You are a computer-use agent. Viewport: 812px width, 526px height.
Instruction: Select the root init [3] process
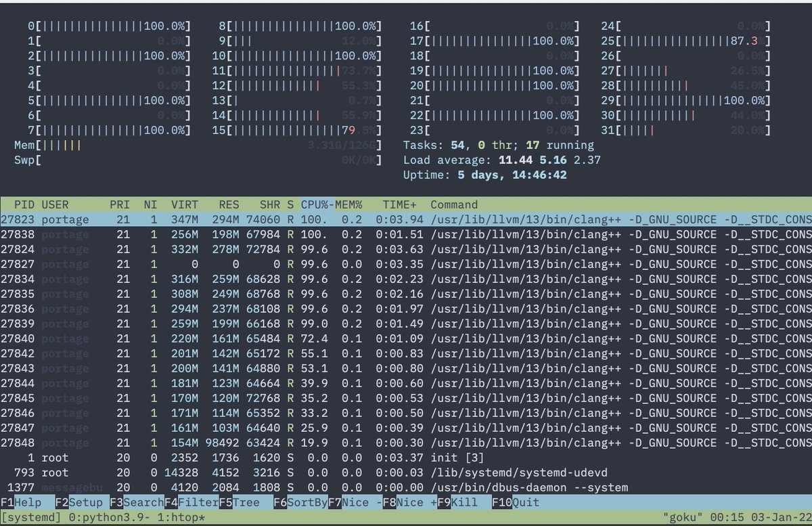click(406, 458)
